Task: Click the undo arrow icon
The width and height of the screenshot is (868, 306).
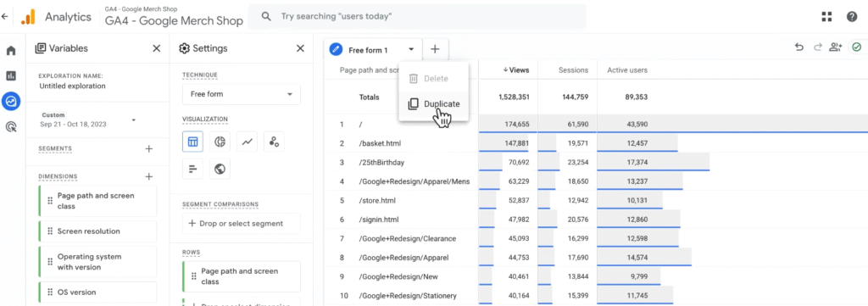Action: coord(798,47)
